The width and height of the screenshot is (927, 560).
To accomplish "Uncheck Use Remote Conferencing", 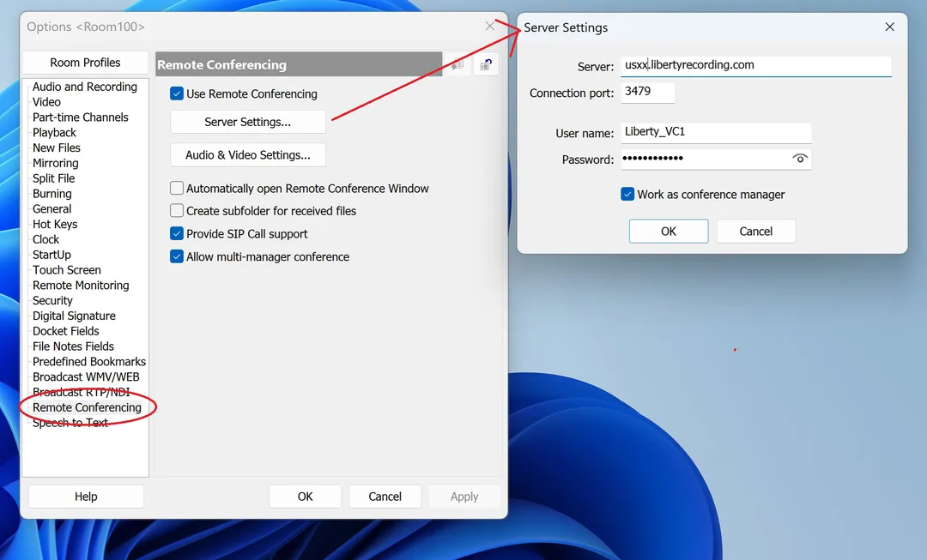I will click(177, 93).
